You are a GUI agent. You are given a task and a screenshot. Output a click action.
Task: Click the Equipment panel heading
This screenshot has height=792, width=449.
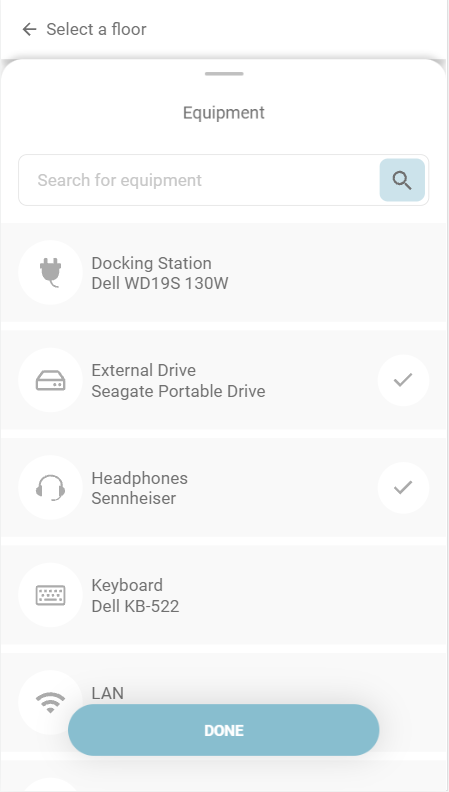pos(224,112)
